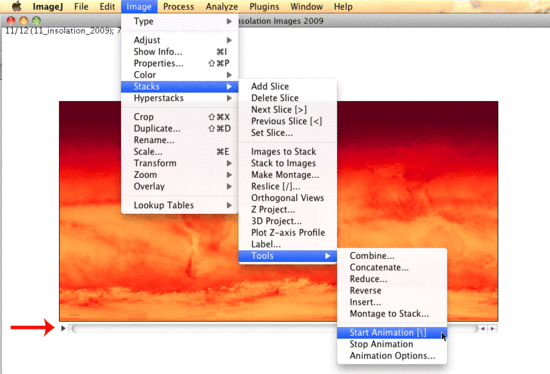Choose Combine... in Tools submenu
The width and height of the screenshot is (550, 374).
click(392, 256)
